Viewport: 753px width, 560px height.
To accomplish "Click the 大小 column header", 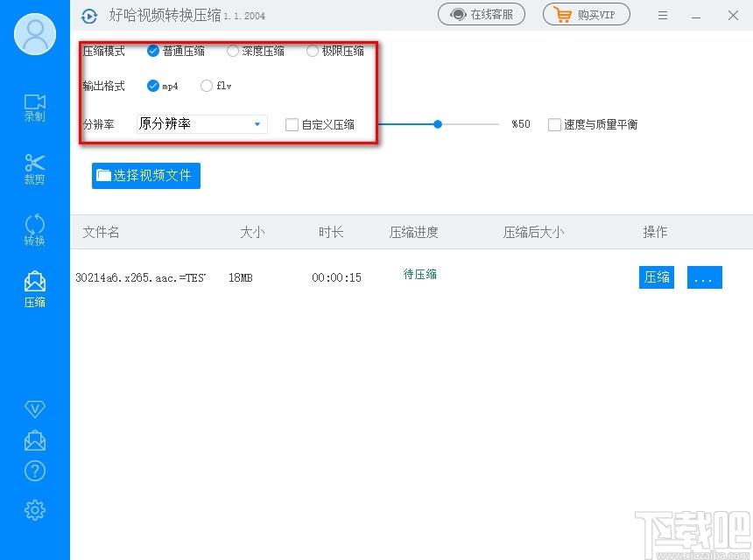I will [x=252, y=232].
